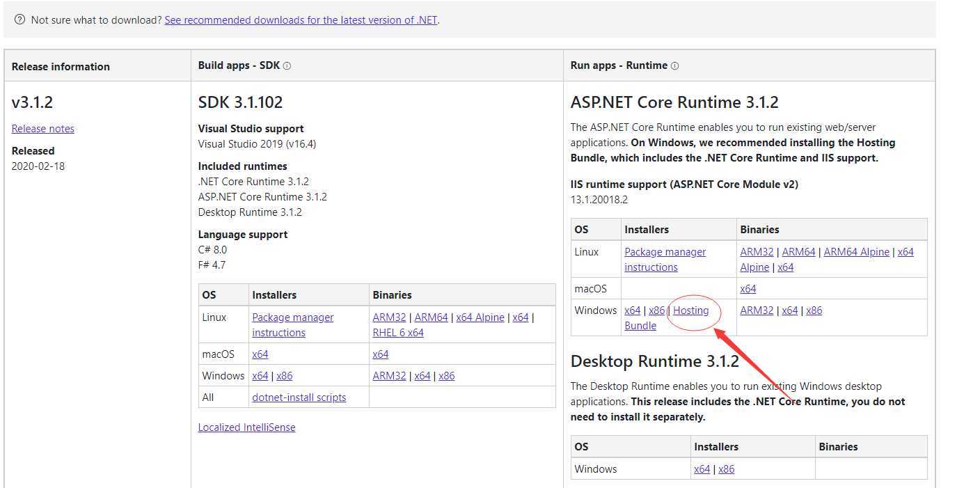Download the SDK macOS x64 binary
Screen dimensions: 980x488
[x=381, y=354]
